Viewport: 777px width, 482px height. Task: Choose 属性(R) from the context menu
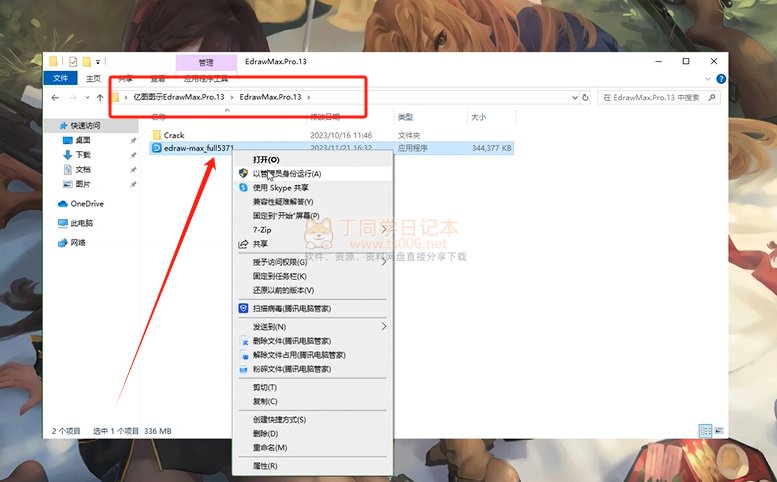click(313, 466)
